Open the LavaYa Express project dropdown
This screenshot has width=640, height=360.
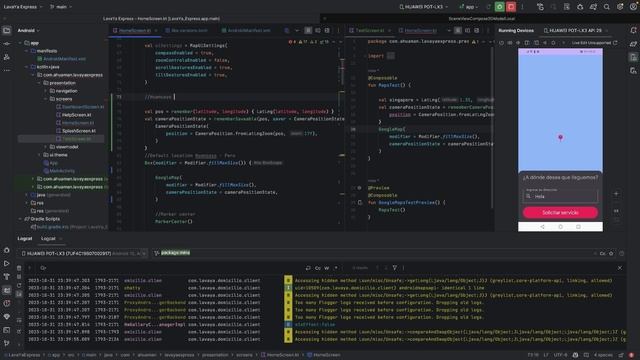click(23, 7)
